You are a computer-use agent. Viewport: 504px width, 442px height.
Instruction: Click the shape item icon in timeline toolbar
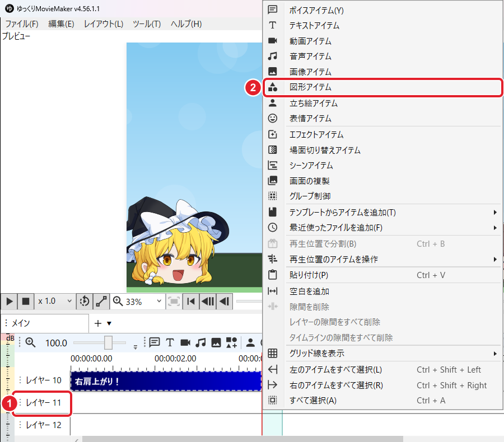tap(231, 342)
